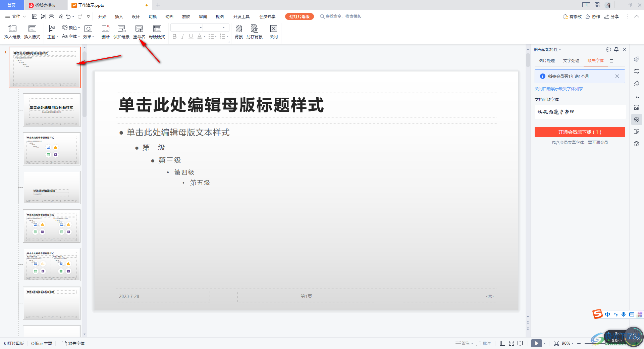
Task: Click the Undo icon
Action: [68, 16]
